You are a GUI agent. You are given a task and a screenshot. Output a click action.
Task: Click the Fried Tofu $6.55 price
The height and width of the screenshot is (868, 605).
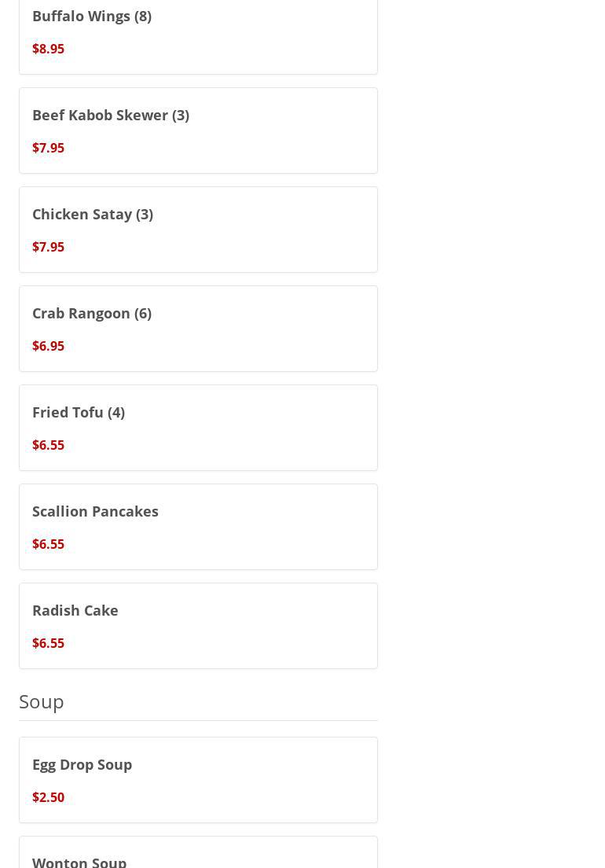(48, 445)
